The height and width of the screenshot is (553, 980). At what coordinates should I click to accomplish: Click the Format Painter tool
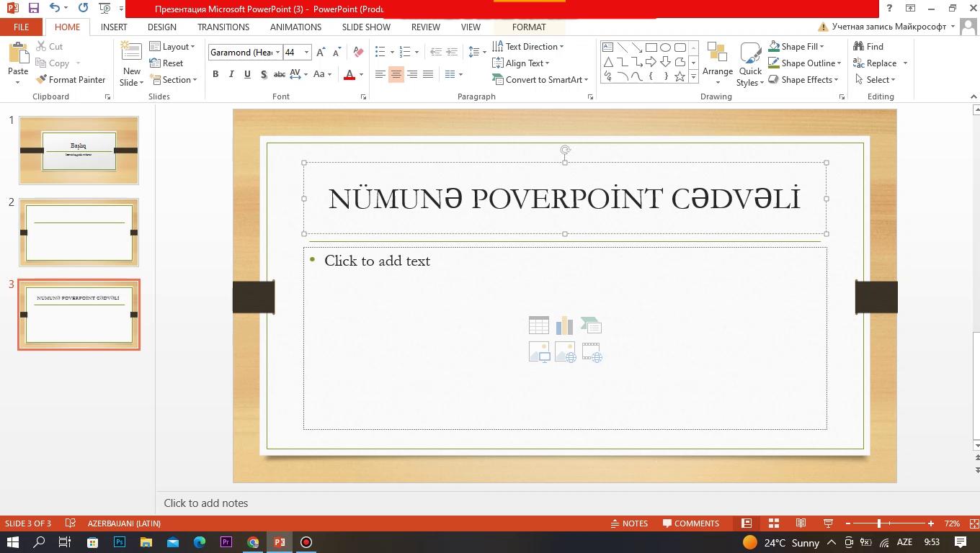[71, 80]
